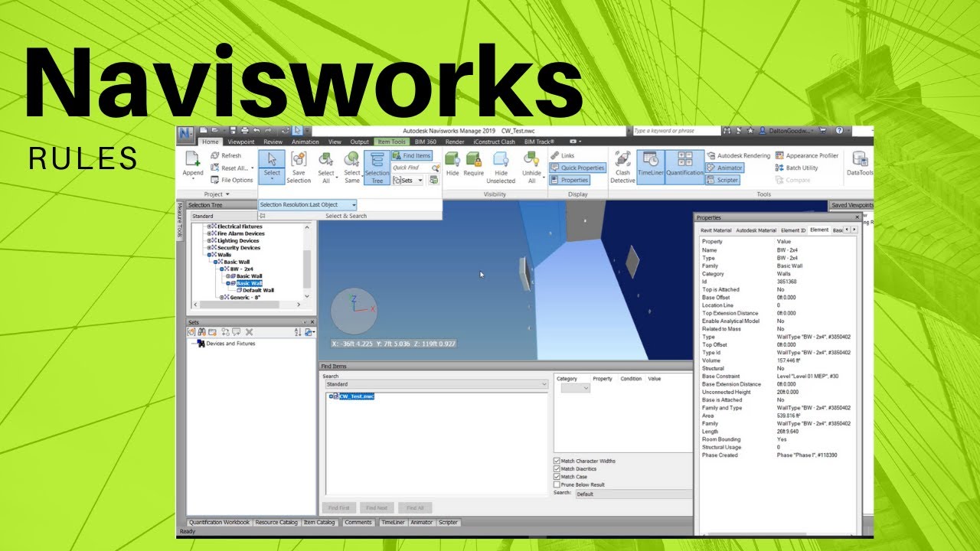Open the Batch Utility
Image resolution: width=980 pixels, height=551 pixels.
pos(796,168)
